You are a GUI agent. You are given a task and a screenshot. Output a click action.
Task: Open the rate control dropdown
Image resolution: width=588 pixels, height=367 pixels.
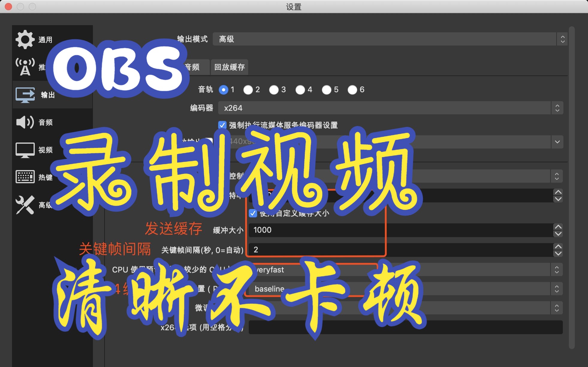point(557,176)
